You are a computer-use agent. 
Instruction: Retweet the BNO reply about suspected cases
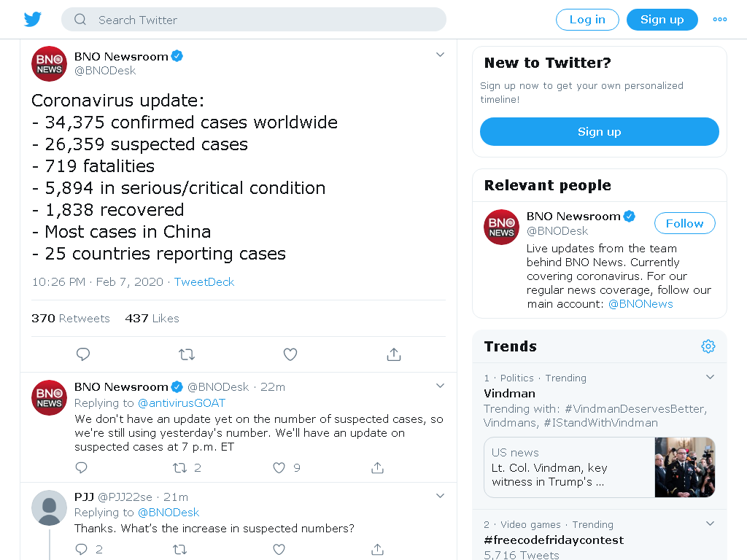[179, 468]
